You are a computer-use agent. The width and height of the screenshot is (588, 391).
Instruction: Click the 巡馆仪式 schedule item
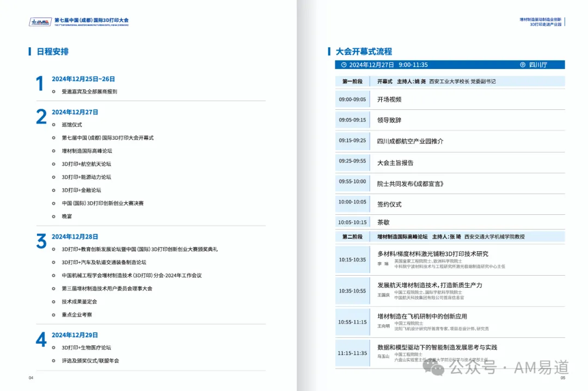72,125
